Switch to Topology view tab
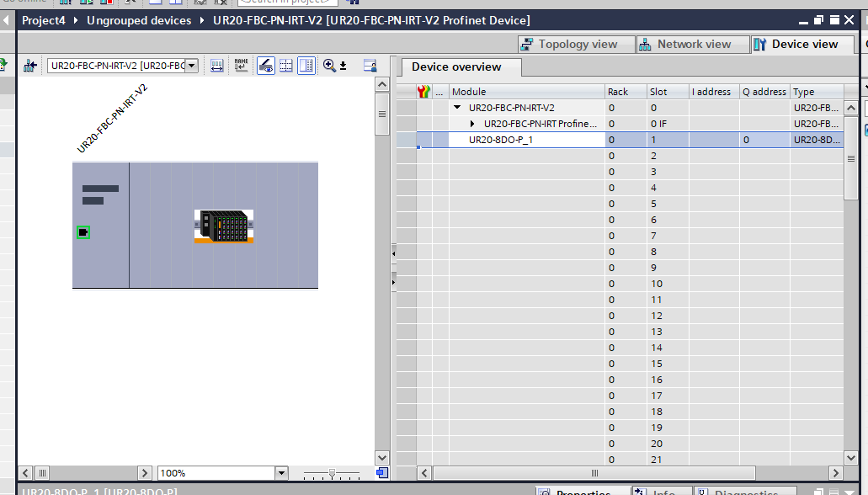This screenshot has height=495, width=868. tap(576, 45)
